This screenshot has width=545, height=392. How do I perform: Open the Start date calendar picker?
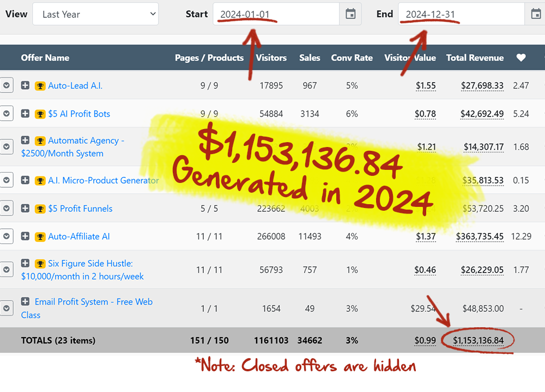pyautogui.click(x=350, y=14)
